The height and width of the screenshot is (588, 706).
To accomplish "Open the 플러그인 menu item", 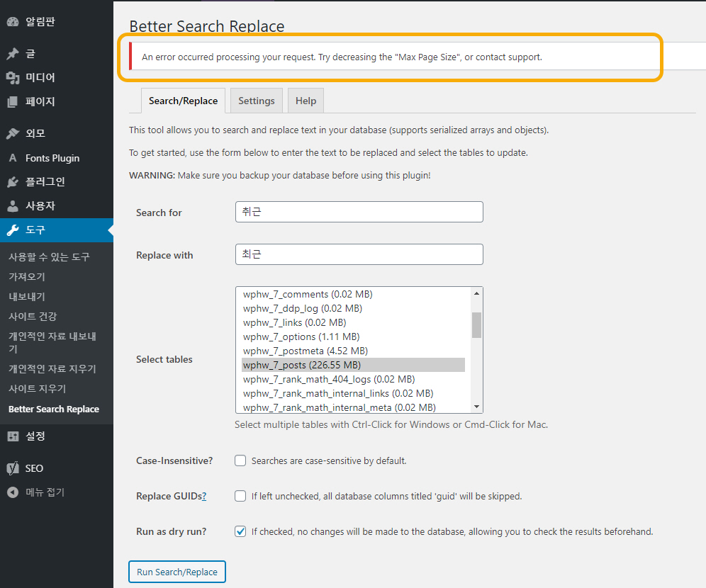I will click(x=45, y=182).
